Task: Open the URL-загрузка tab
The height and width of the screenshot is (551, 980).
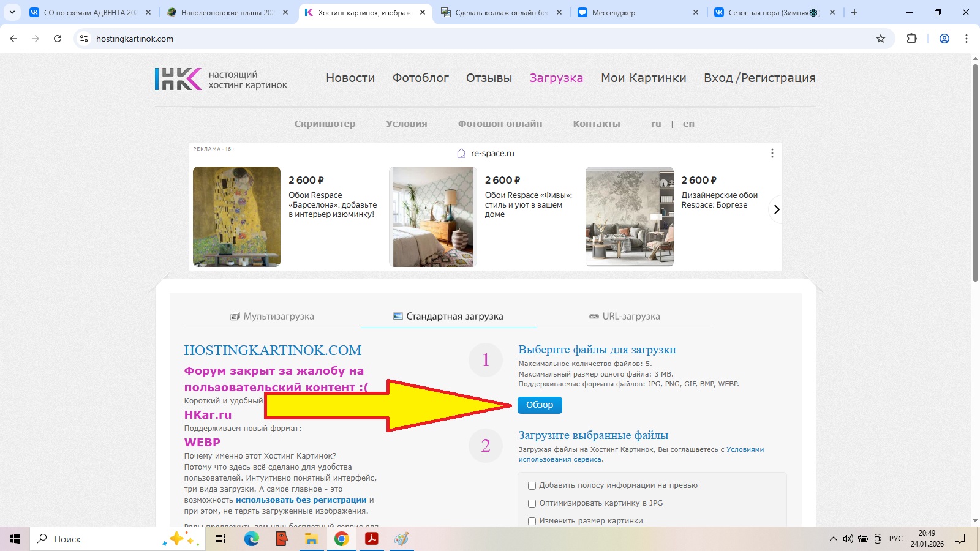Action: pos(625,317)
